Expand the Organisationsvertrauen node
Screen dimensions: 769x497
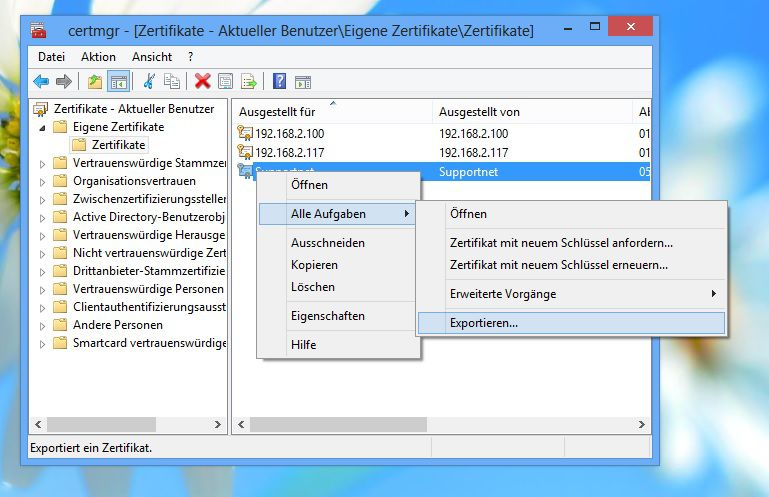(x=43, y=182)
